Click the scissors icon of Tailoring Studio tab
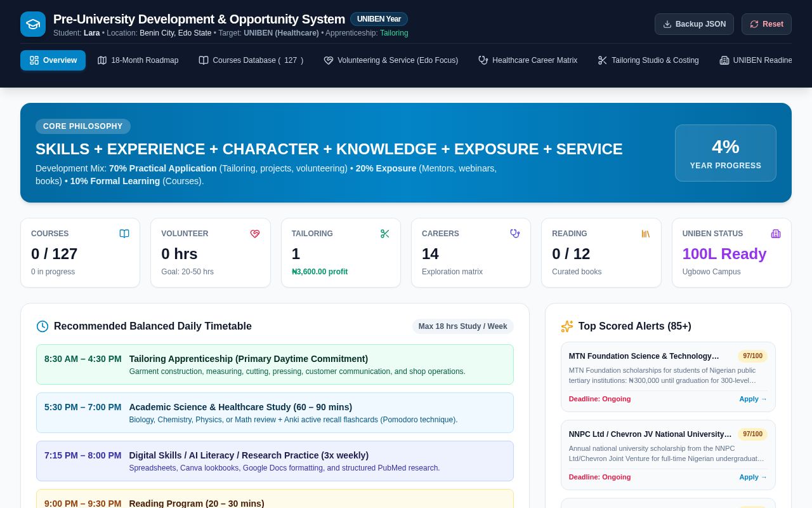This screenshot has width=812, height=508. pos(603,60)
